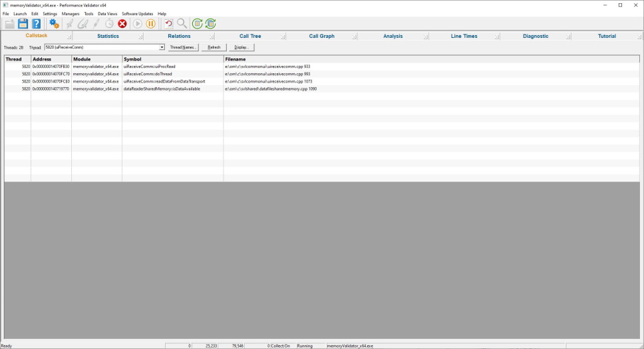Open the settings gears icon
This screenshot has width=644, height=349.
point(54,24)
